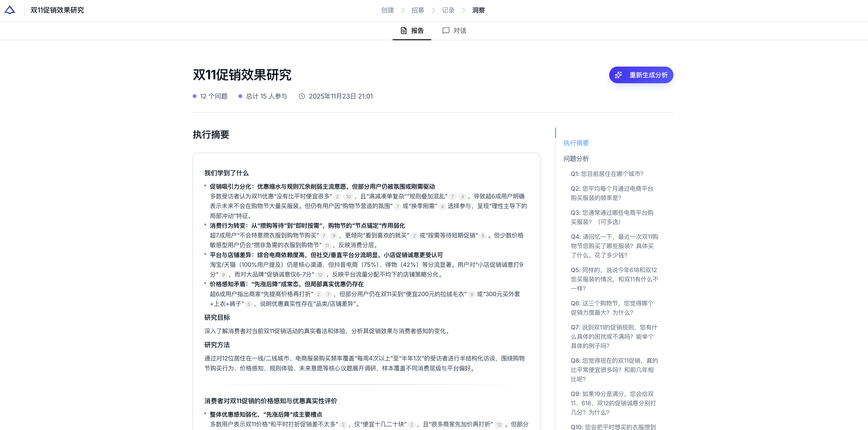Open Q9 about promotion sincerity scores
The image size is (868, 430).
[613, 403]
